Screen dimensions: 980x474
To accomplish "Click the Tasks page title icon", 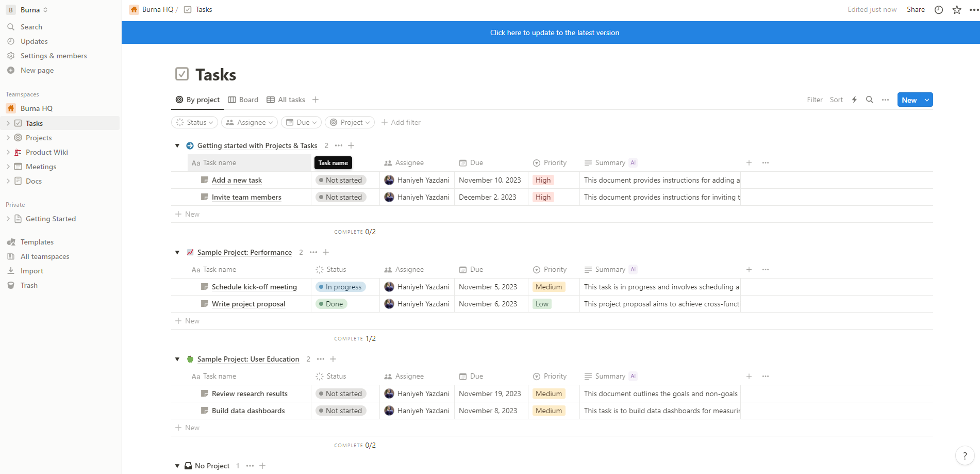I will (182, 74).
